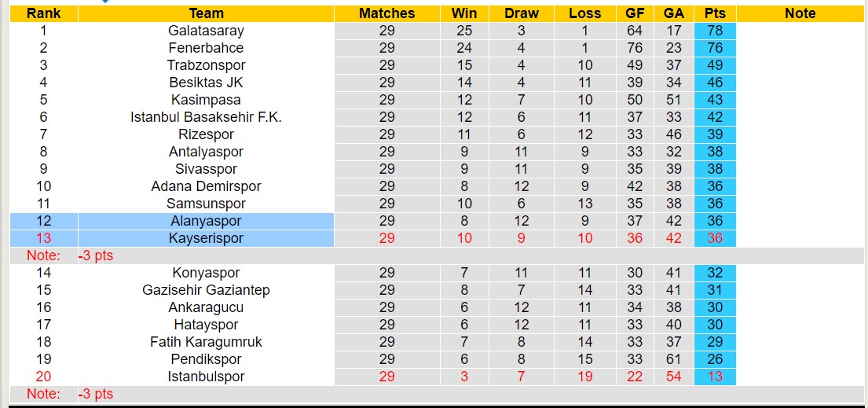Select Istanbulspor at rank 20
The image size is (868, 408).
coord(206,377)
